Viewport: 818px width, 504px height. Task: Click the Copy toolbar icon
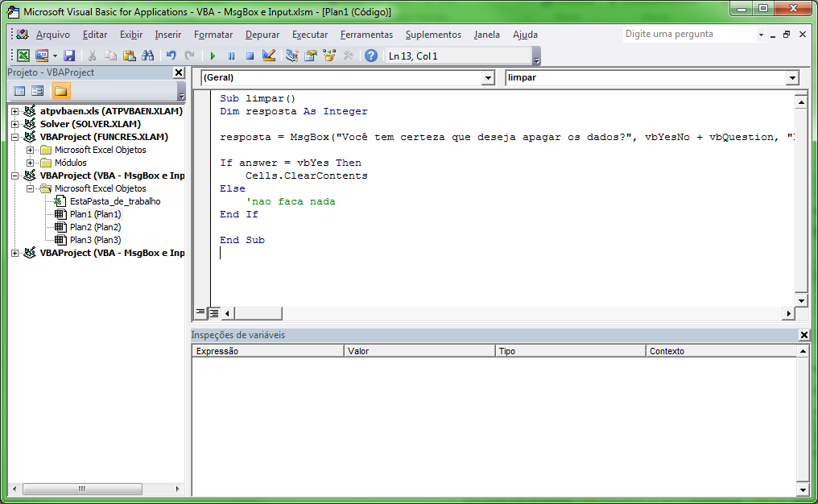pyautogui.click(x=110, y=56)
